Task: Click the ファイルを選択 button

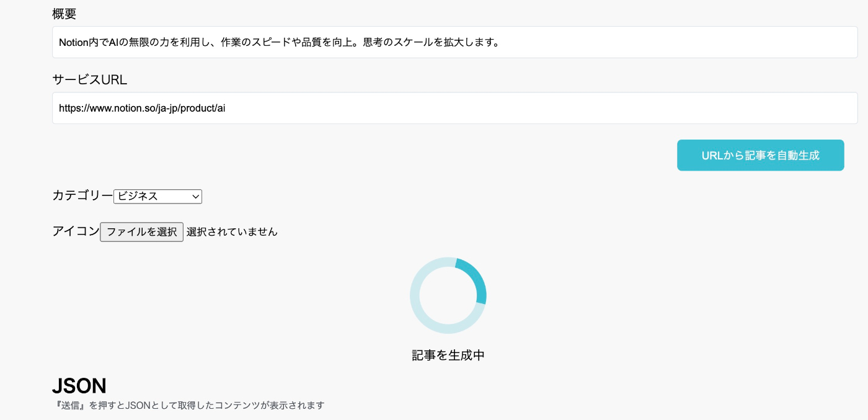Action: pyautogui.click(x=142, y=231)
